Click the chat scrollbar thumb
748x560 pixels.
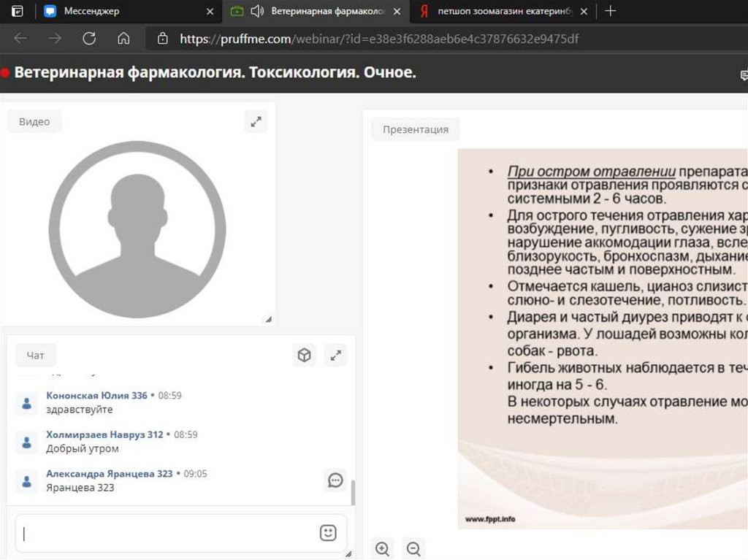click(354, 493)
